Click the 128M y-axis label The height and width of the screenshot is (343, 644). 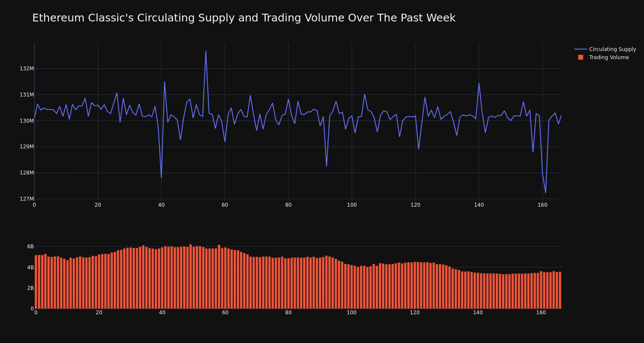point(27,173)
